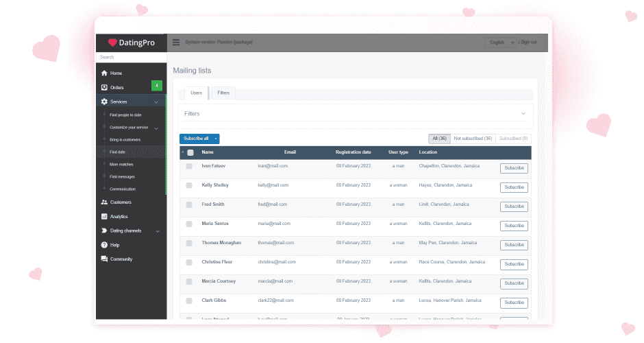The width and height of the screenshot is (644, 343).
Task: Sort by Registration date column header
Action: [x=354, y=152]
